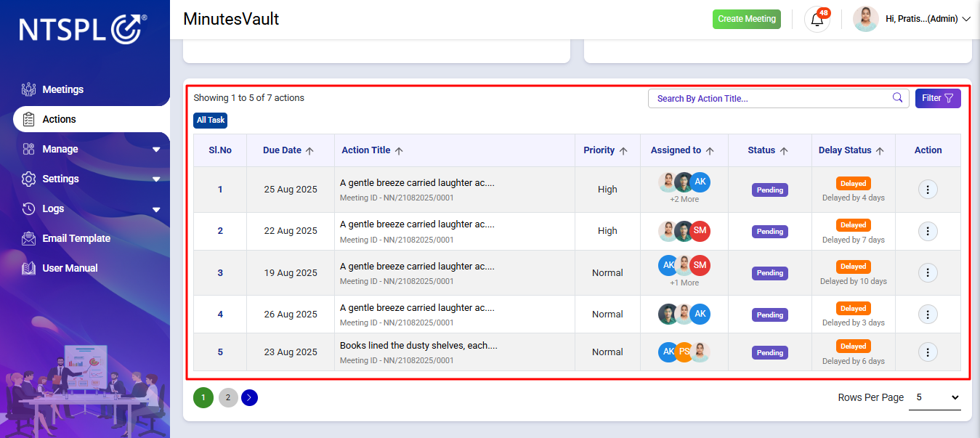
Task: Select page 1 in pagination
Action: tap(203, 397)
